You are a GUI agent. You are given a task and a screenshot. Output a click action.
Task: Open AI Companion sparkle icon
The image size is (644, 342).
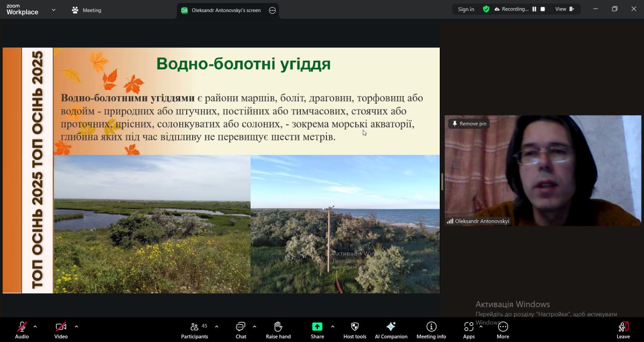point(391,326)
